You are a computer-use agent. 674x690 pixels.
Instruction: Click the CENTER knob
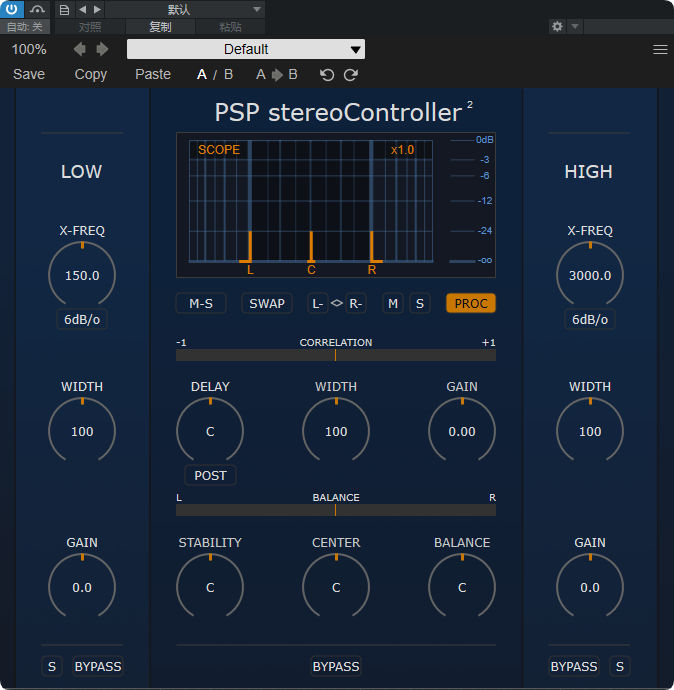click(336, 587)
